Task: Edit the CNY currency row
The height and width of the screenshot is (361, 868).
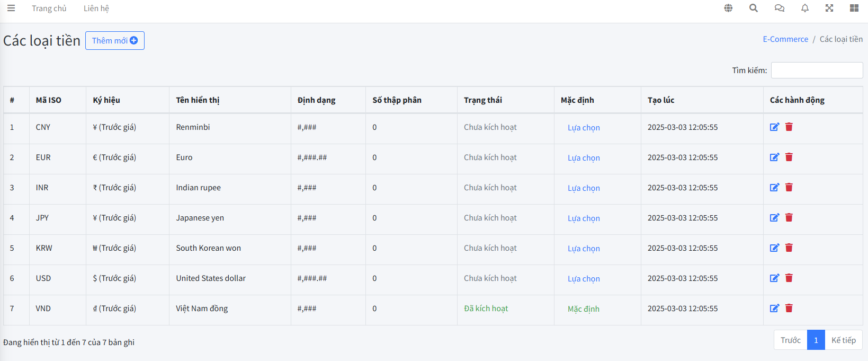Action: point(774,127)
